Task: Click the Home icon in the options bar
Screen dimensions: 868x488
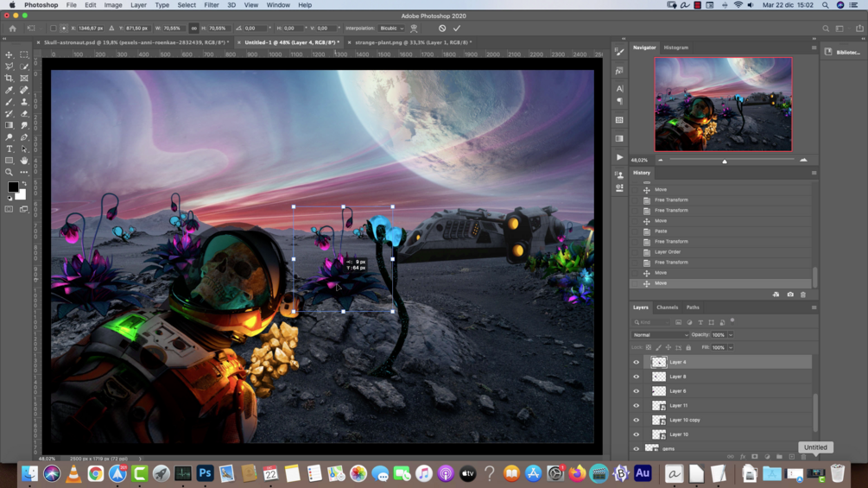Action: click(12, 29)
